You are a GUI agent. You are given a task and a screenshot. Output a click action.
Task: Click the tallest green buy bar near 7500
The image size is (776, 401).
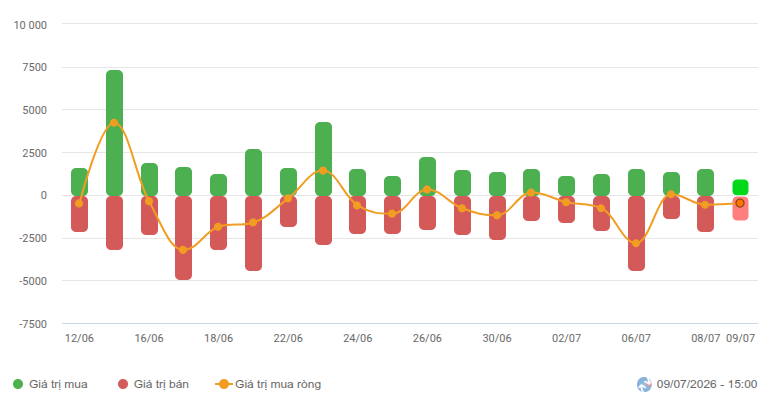click(x=114, y=133)
